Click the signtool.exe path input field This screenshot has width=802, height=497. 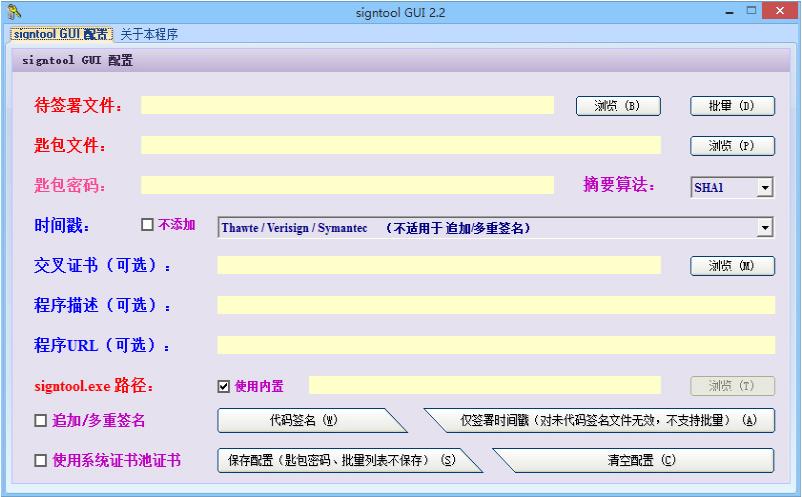(484, 385)
